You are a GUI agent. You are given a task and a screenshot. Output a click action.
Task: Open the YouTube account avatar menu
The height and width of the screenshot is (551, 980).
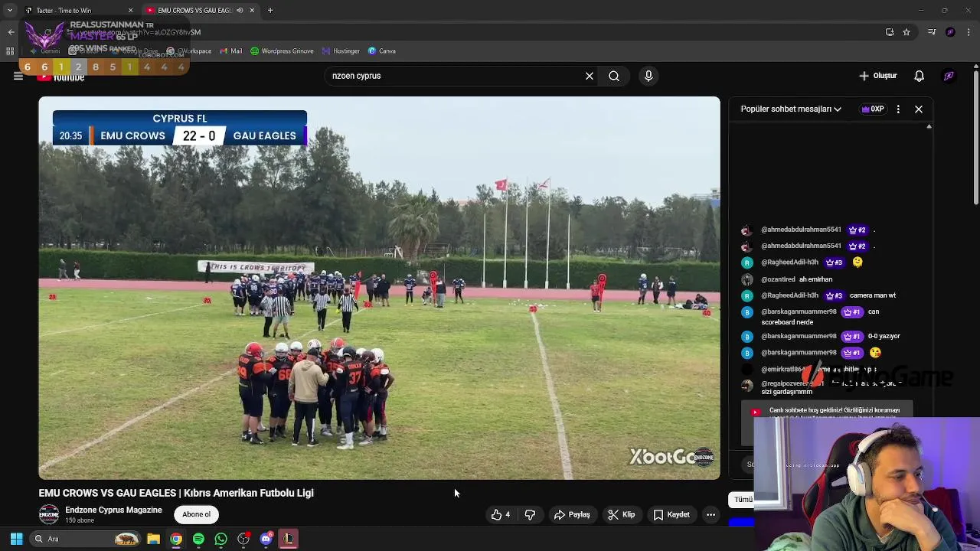point(949,76)
